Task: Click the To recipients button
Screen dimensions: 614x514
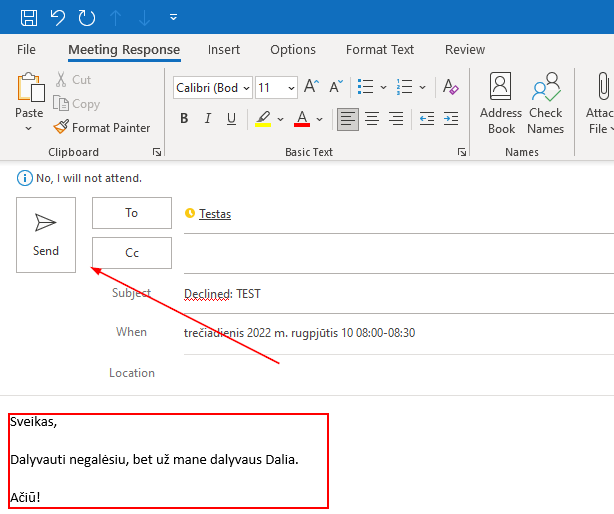Action: (x=132, y=213)
